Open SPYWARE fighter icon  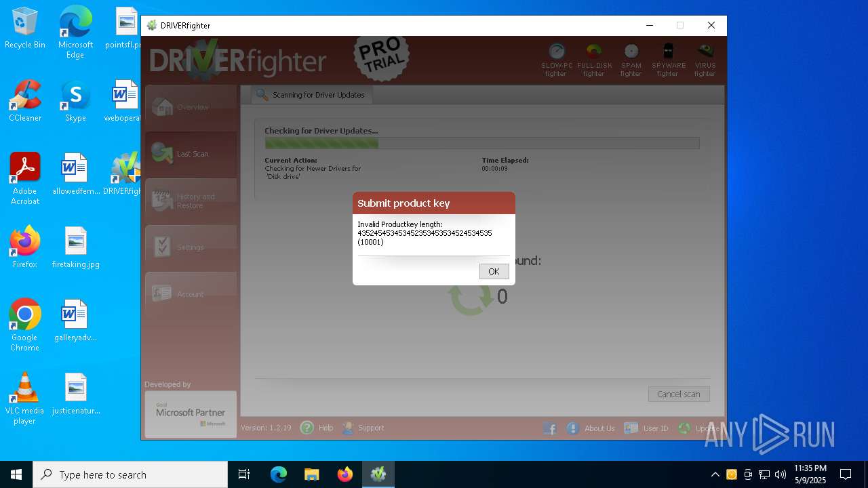[669, 60]
